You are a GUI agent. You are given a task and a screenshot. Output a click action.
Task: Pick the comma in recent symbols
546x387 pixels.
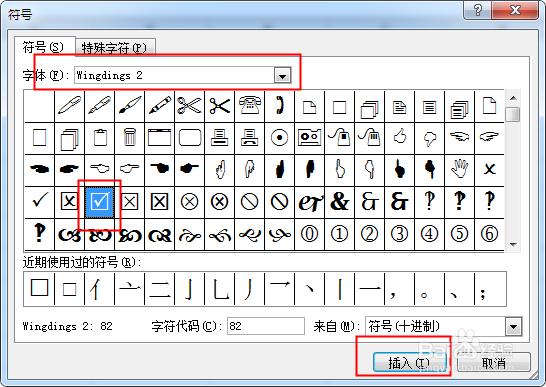(400, 289)
